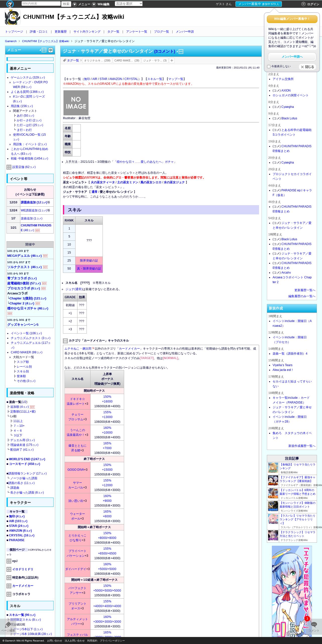Open ブログ一覧 in the navigation
Viewport: 322px width, 644px height.
click(x=162, y=32)
